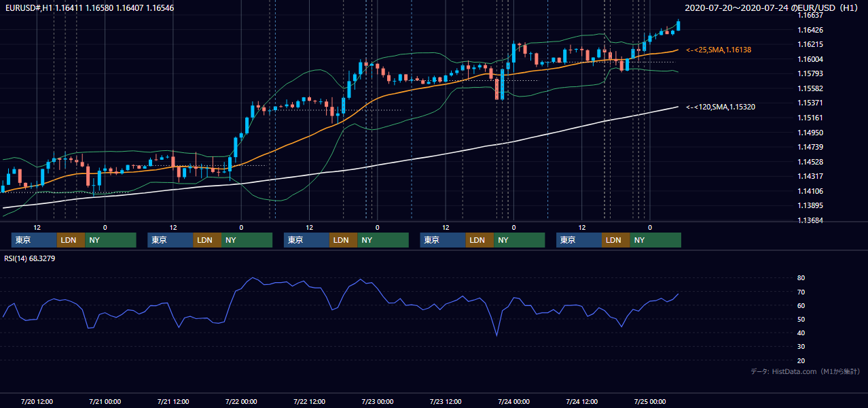The width and height of the screenshot is (868, 408).
Task: Select the 7/25 00:00 time axis label
Action: (650, 401)
